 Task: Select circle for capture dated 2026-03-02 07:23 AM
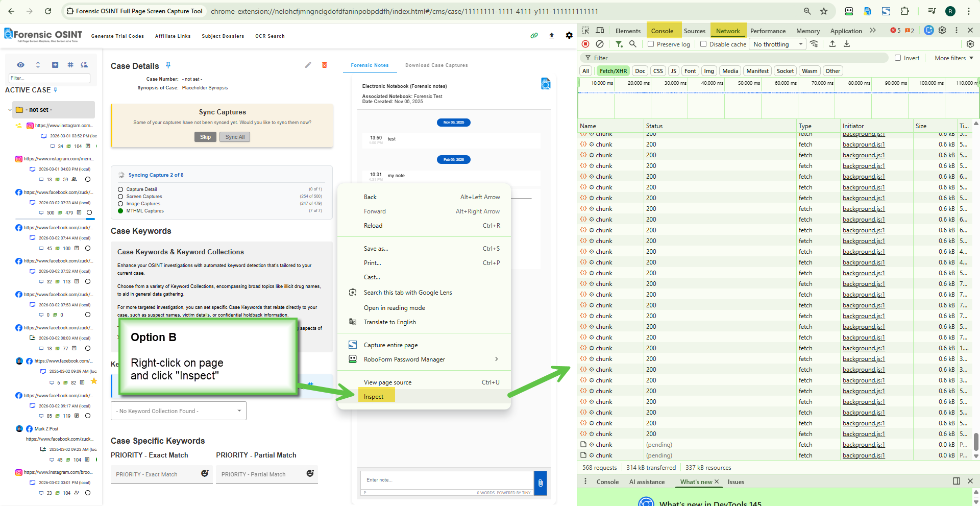89,213
